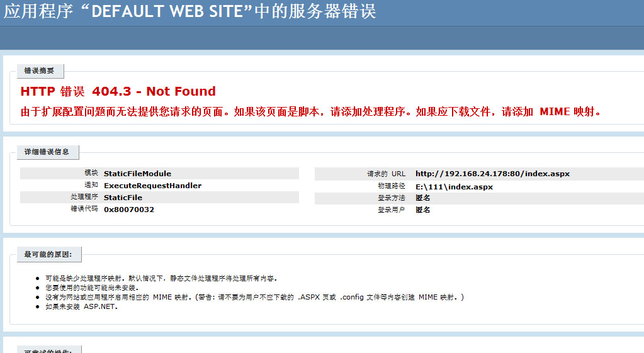This screenshot has height=353, width=644.
Task: Select the 详细错误信息 section label
Action: pyautogui.click(x=47, y=152)
